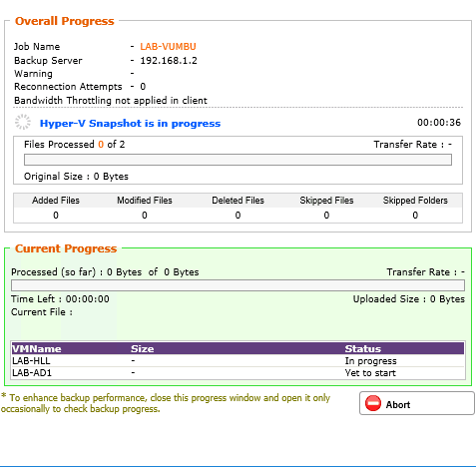Image resolution: width=476 pixels, height=468 pixels.
Task: Click the 'Yet to start' status of LAB-AD1
Action: [370, 373]
